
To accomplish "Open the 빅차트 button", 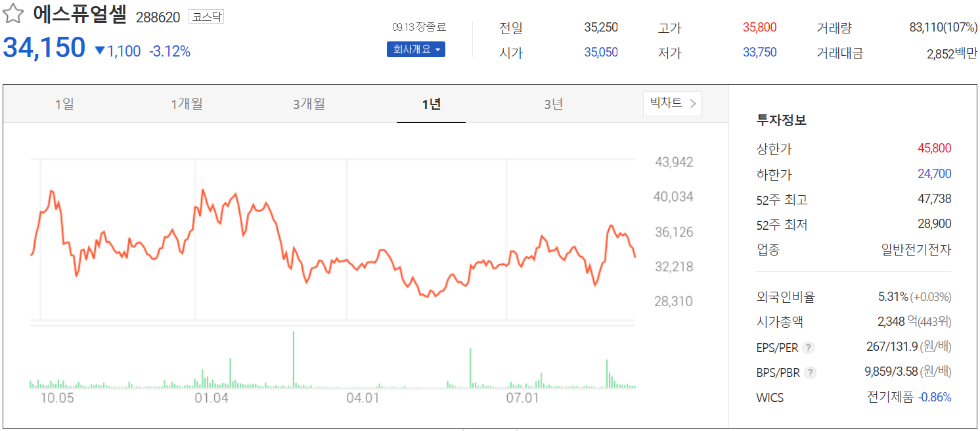I will click(672, 103).
